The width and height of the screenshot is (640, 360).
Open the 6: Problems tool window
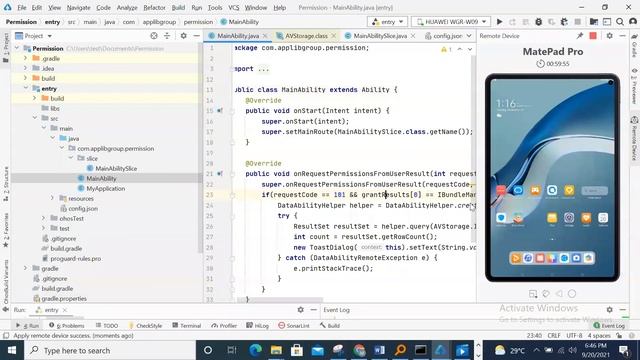(67, 325)
